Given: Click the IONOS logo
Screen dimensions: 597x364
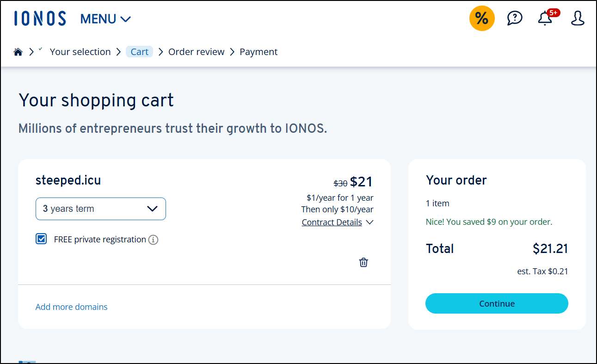Looking at the screenshot, I should [x=40, y=19].
